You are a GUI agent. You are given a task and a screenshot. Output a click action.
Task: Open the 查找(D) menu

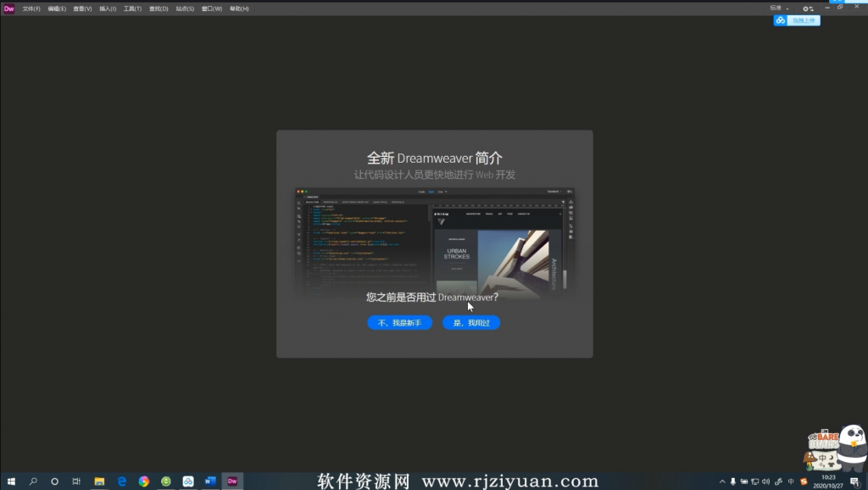(x=159, y=8)
